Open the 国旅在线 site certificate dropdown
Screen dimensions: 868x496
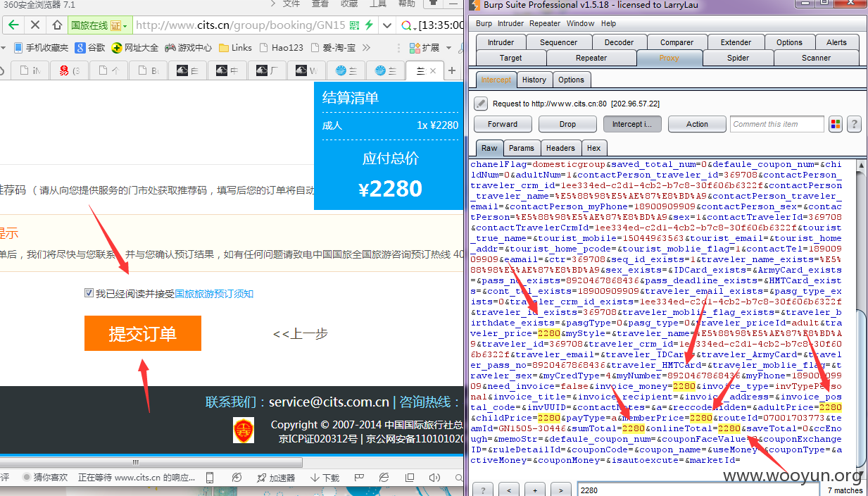pos(100,25)
